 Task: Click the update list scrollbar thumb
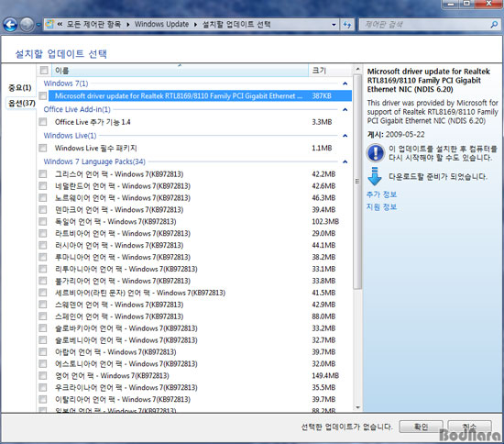point(357,182)
